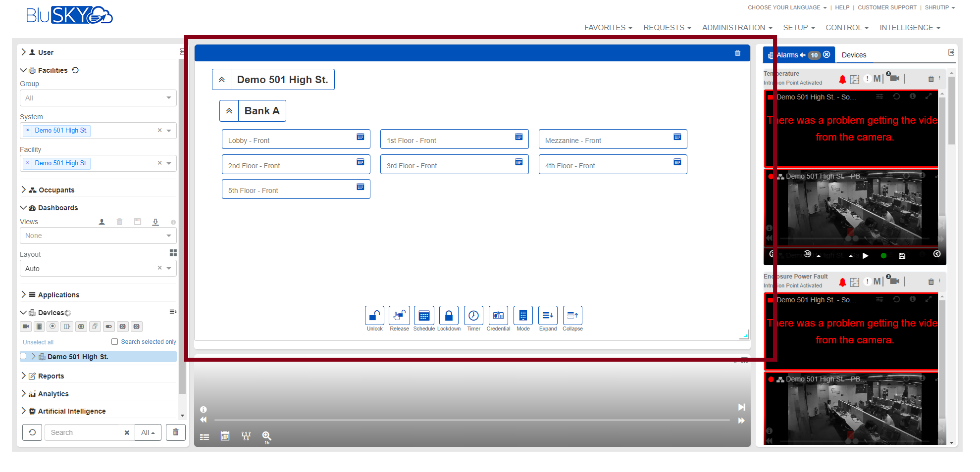
Task: Collapse the Bank A section
Action: (229, 111)
